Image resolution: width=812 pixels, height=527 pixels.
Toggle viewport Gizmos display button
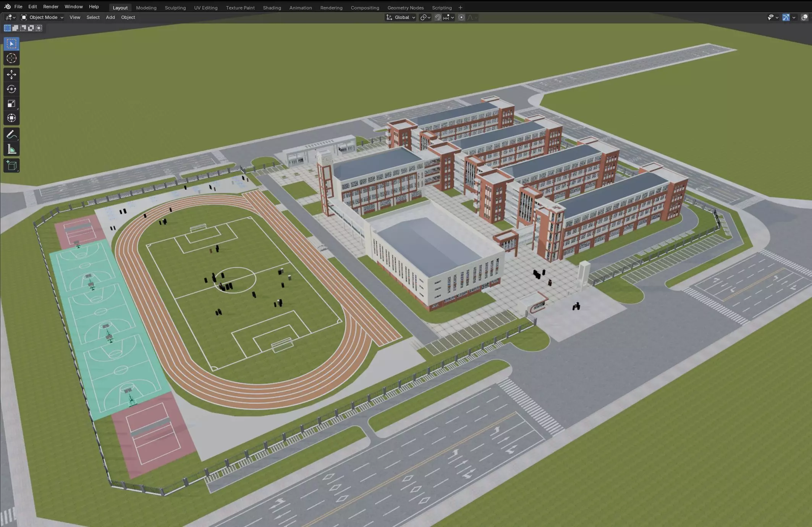click(786, 17)
